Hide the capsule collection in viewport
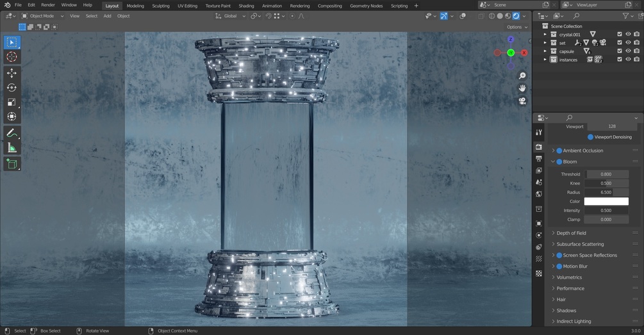 click(628, 51)
